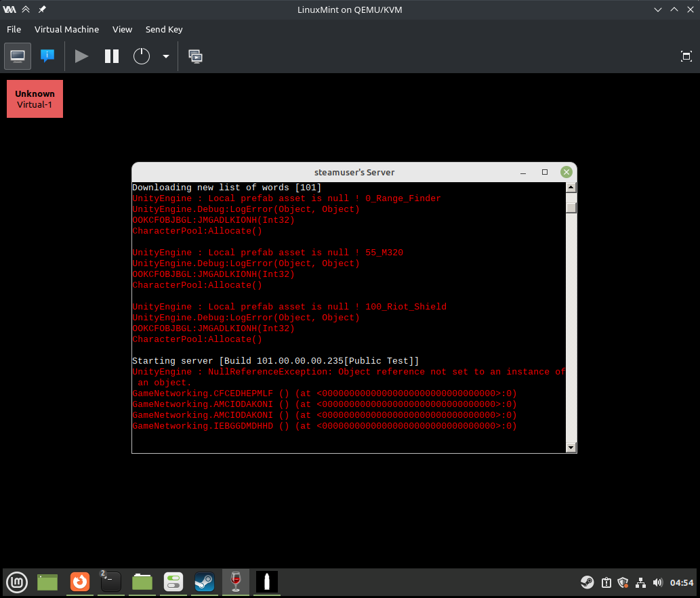Click the '100_Riot_Shield' prefab error line

pos(289,307)
